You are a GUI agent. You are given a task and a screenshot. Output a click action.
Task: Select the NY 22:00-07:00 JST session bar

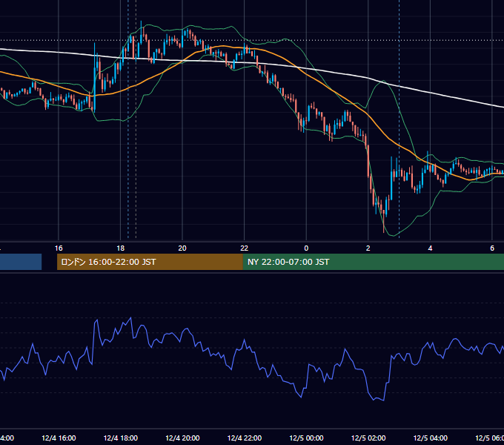(373, 262)
